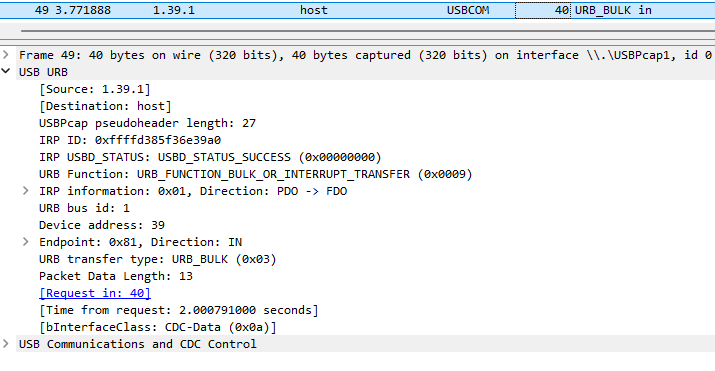The height and width of the screenshot is (371, 715).
Task: Select the Device address: 39 field
Action: (102, 225)
